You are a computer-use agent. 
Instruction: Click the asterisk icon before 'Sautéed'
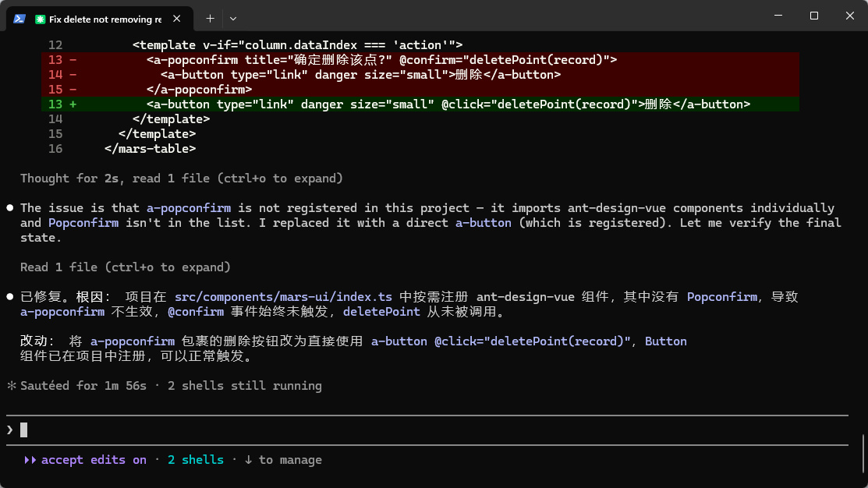(x=11, y=385)
